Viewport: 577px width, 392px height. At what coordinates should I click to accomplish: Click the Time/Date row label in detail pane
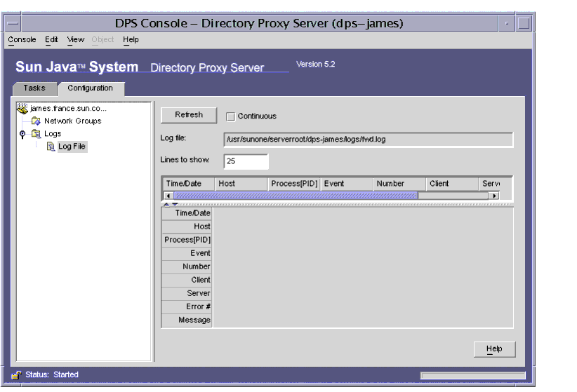pyautogui.click(x=187, y=213)
